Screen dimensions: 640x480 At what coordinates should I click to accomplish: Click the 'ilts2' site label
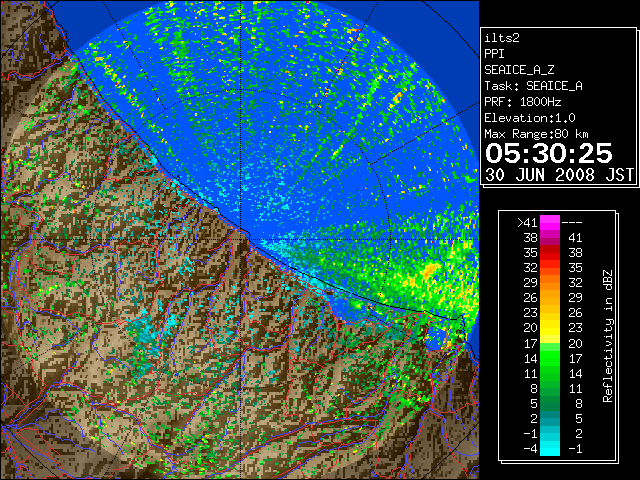click(x=502, y=38)
